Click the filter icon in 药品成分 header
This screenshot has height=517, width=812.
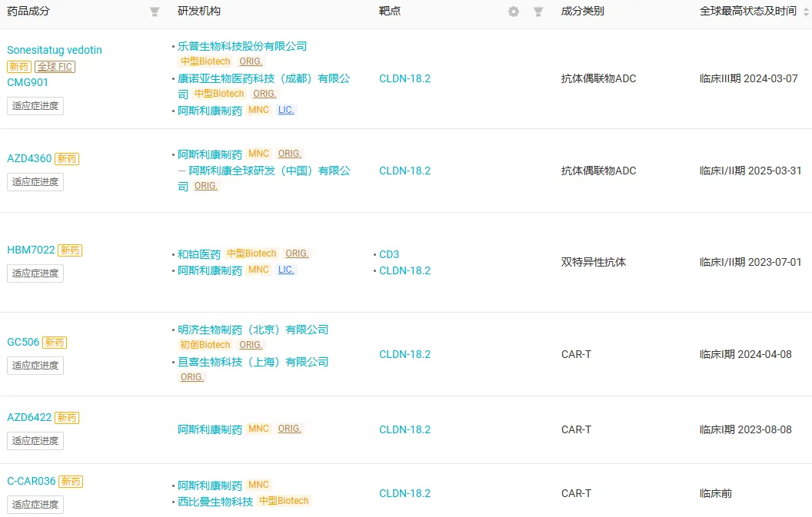(x=155, y=12)
